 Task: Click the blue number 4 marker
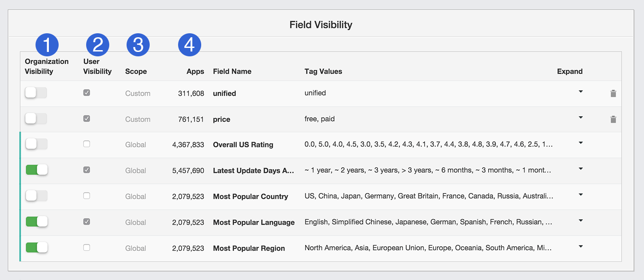click(x=190, y=45)
